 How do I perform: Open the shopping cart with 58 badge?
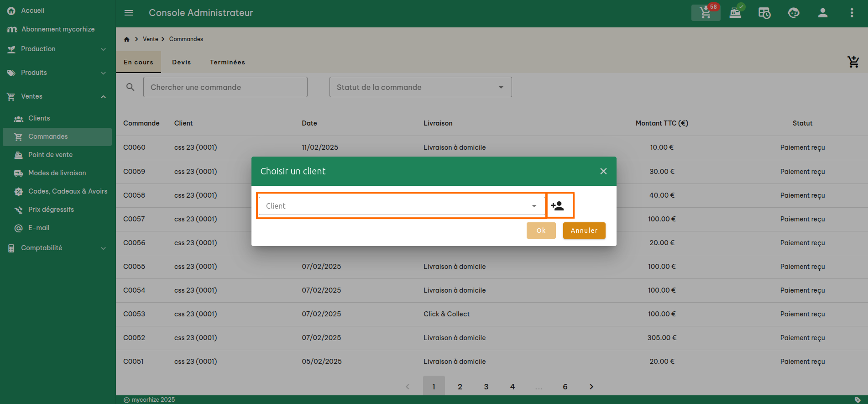706,13
